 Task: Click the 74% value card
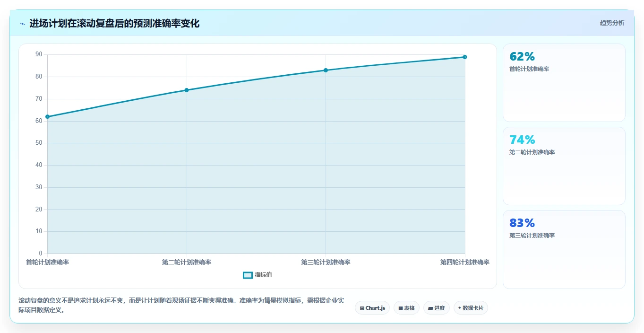[564, 166]
